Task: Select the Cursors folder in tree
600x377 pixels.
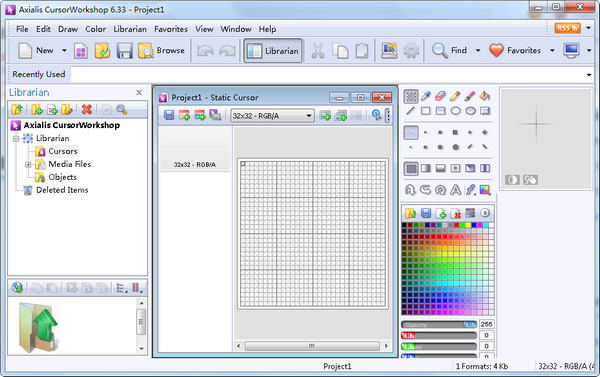Action: click(63, 152)
